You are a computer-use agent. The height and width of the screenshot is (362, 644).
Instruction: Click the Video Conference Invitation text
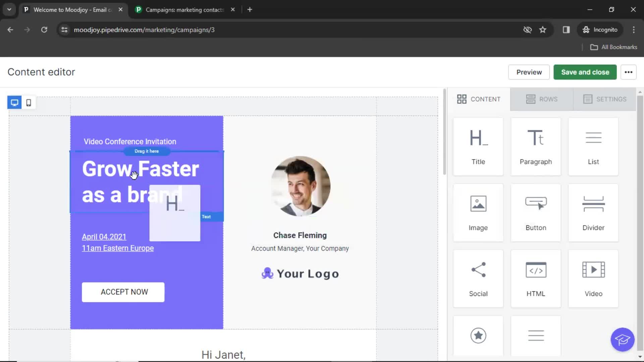130,141
